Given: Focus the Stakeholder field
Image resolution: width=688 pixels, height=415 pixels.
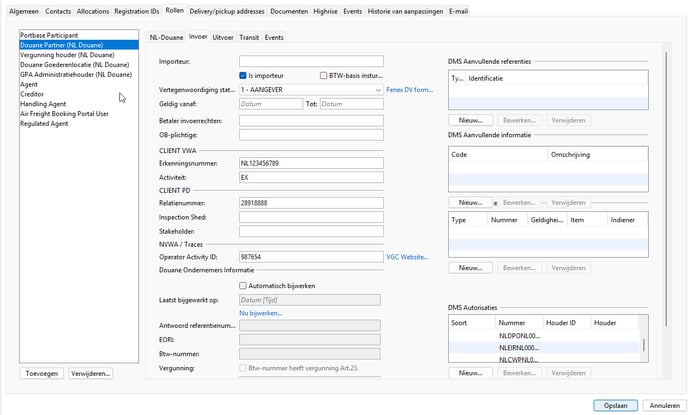Looking at the screenshot, I should pyautogui.click(x=311, y=231).
